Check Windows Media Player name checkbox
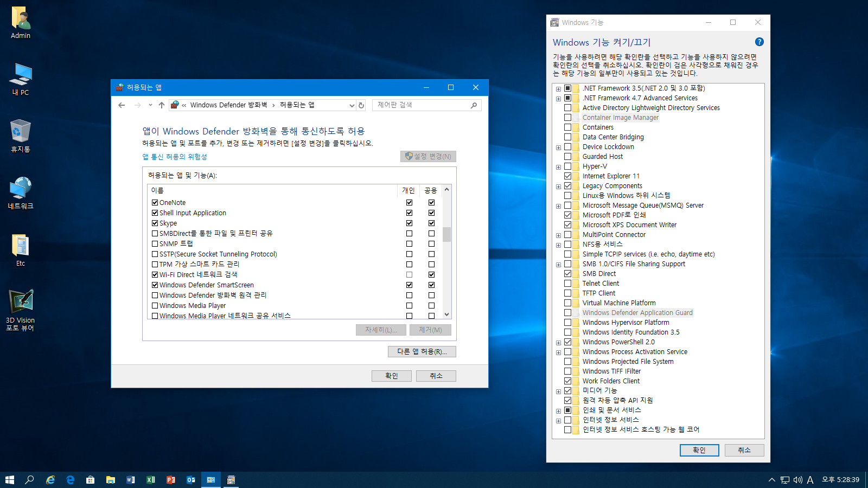Screen dimensions: 868x488 [155, 306]
